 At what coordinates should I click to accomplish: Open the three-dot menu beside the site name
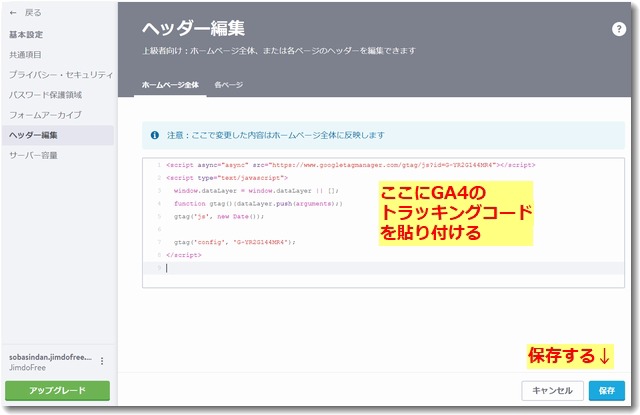tap(102, 361)
